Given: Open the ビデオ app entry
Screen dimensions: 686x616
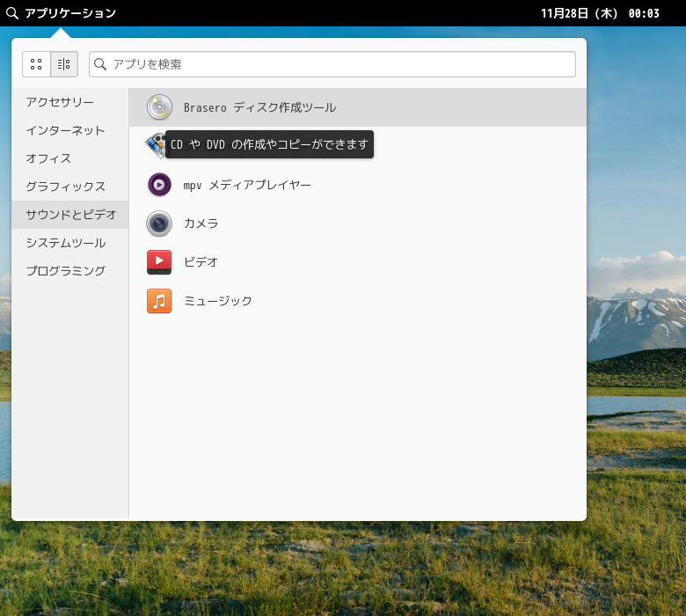Looking at the screenshot, I should coord(357,262).
